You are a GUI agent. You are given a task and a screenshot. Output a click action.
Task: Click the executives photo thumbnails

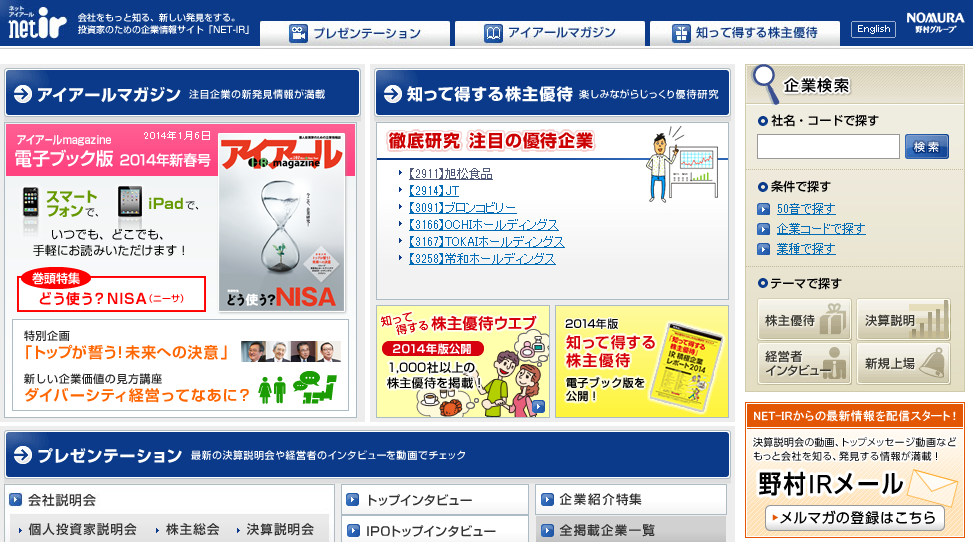click(290, 352)
